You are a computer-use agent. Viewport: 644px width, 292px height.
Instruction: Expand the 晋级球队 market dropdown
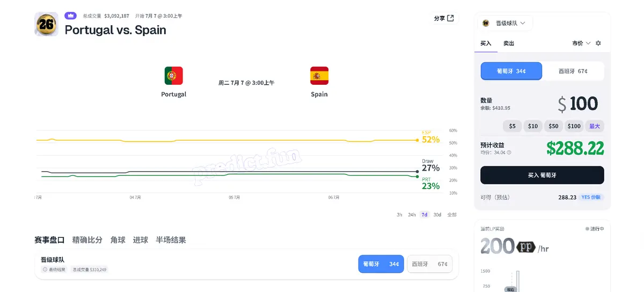click(504, 23)
